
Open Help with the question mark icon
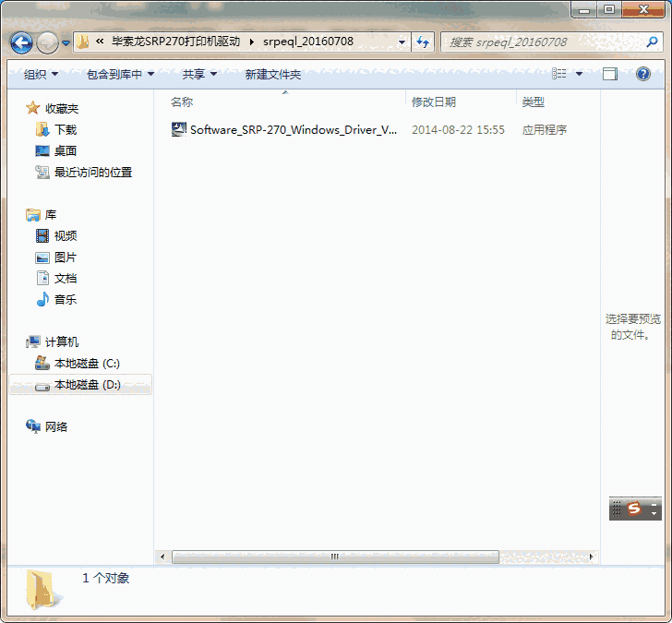643,74
